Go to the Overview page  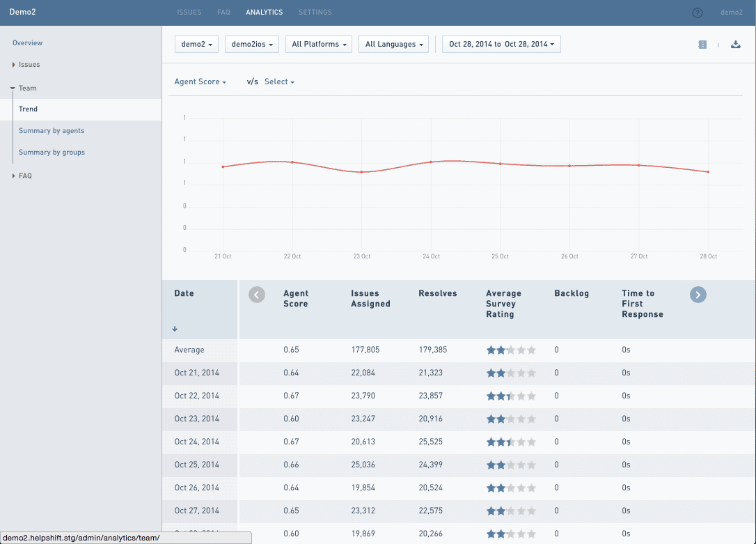27,42
